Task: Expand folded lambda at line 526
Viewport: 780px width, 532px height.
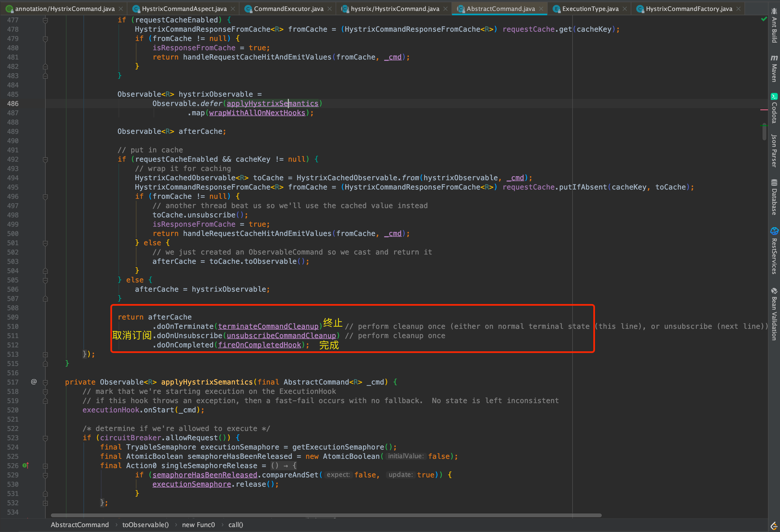Action: 45,466
